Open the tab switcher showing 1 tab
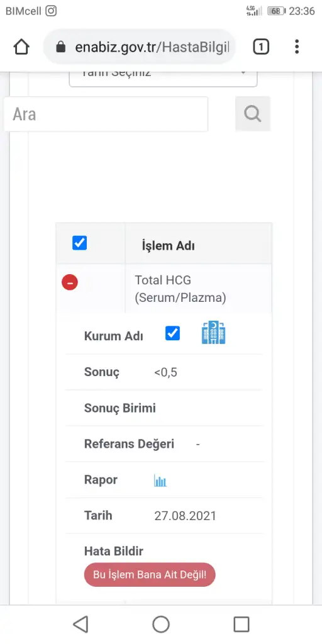 click(x=261, y=47)
